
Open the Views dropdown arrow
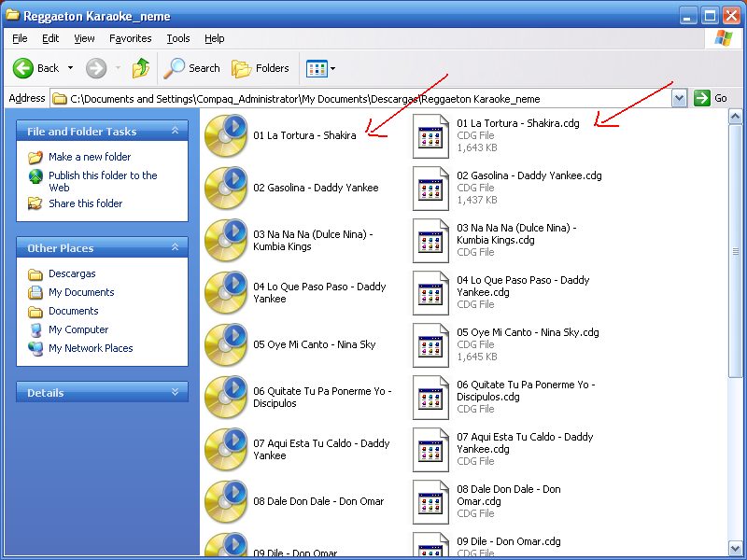click(x=333, y=68)
